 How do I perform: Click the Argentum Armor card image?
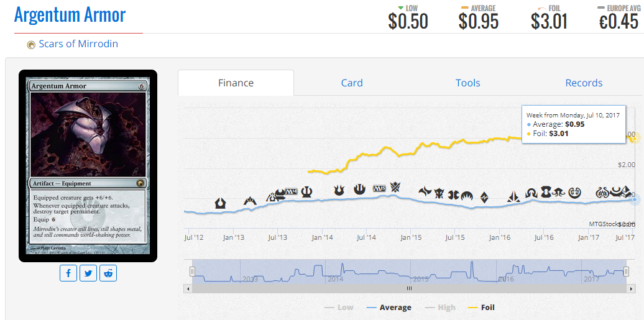click(x=88, y=165)
